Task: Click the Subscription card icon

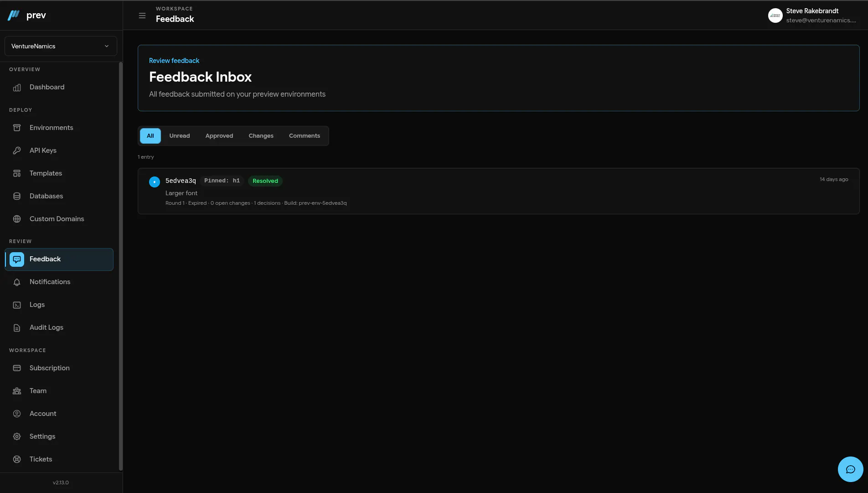Action: click(17, 368)
